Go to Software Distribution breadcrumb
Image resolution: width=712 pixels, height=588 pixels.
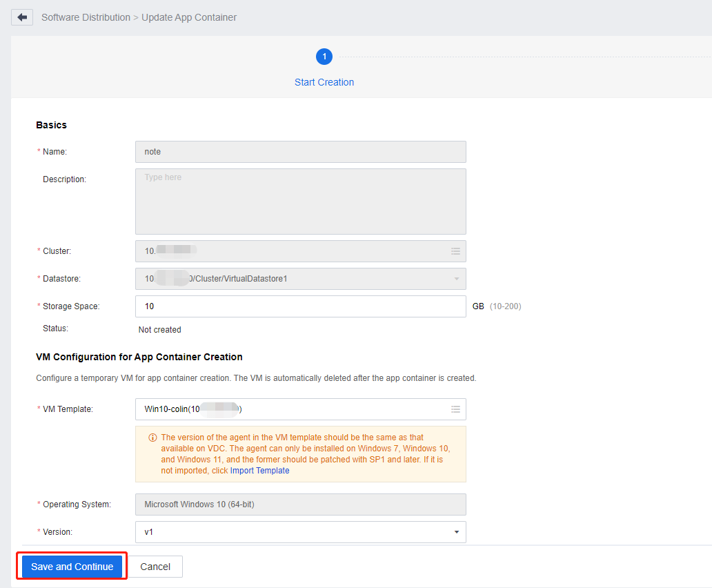tap(86, 17)
